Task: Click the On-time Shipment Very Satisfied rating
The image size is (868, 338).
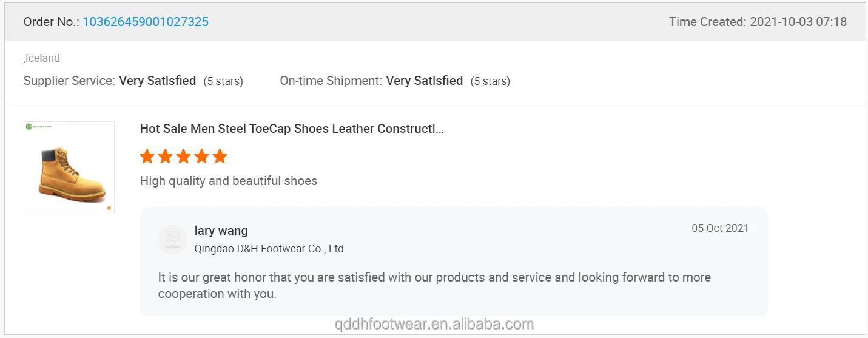Action: [x=424, y=81]
